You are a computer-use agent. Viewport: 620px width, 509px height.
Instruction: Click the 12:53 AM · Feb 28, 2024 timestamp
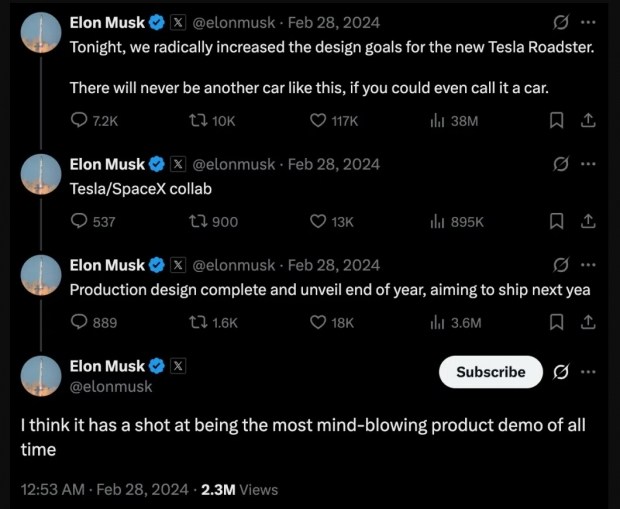[x=104, y=489]
